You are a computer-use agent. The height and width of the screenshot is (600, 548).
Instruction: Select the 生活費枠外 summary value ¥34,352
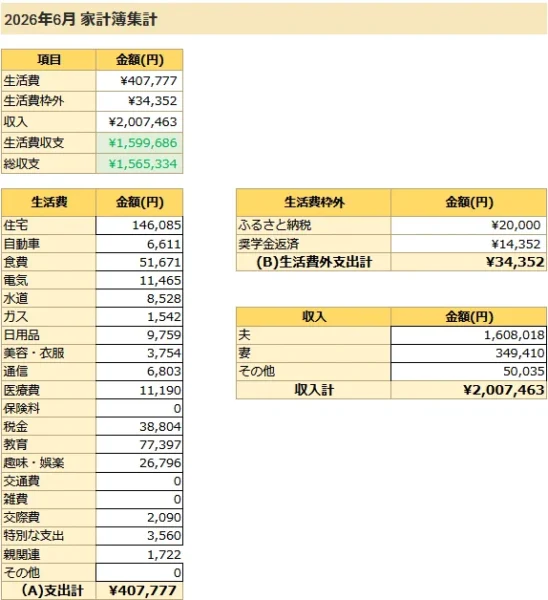point(139,101)
